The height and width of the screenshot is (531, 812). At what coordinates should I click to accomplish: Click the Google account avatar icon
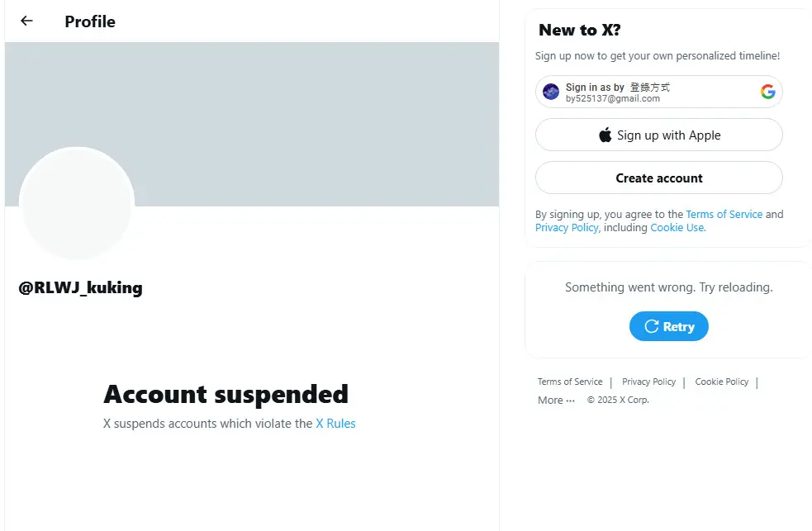[550, 92]
